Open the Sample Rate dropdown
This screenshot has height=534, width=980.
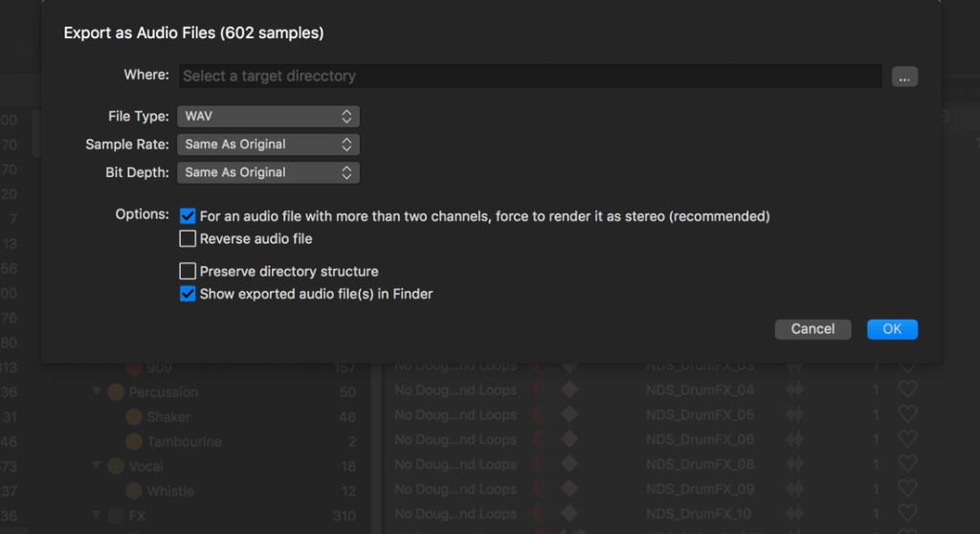(x=268, y=145)
